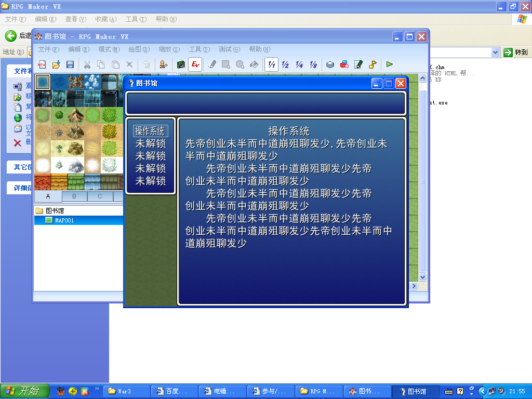Click the Paste clipboard icon
Viewport: 532px width, 399px height.
tap(115, 64)
